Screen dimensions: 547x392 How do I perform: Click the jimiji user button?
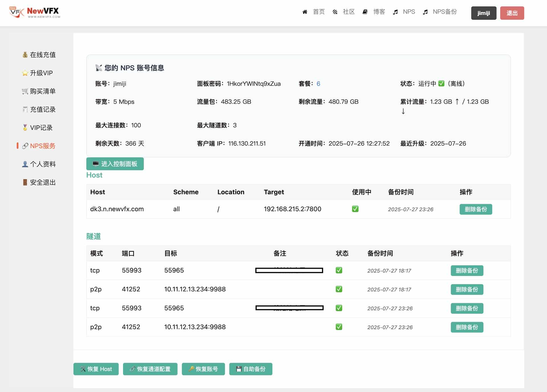483,13
